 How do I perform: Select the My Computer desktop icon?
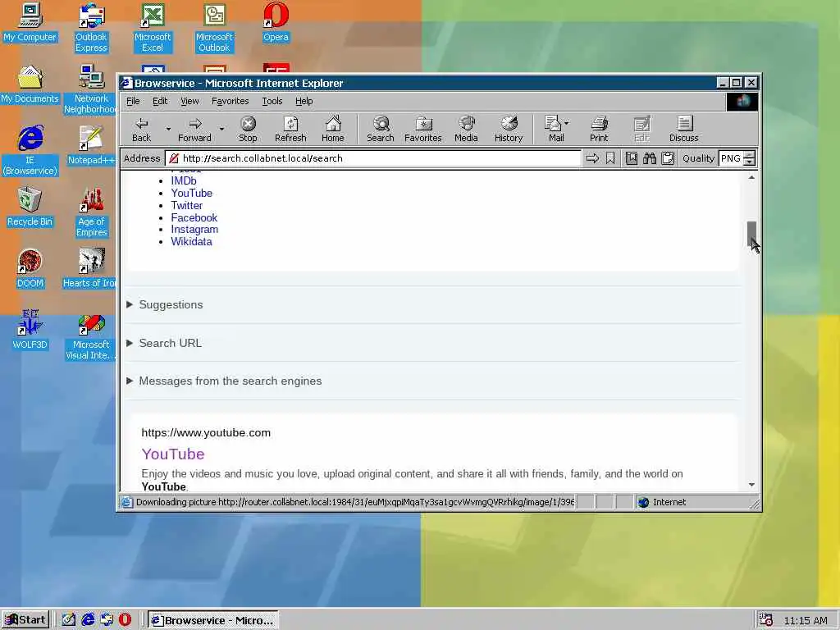click(30, 22)
